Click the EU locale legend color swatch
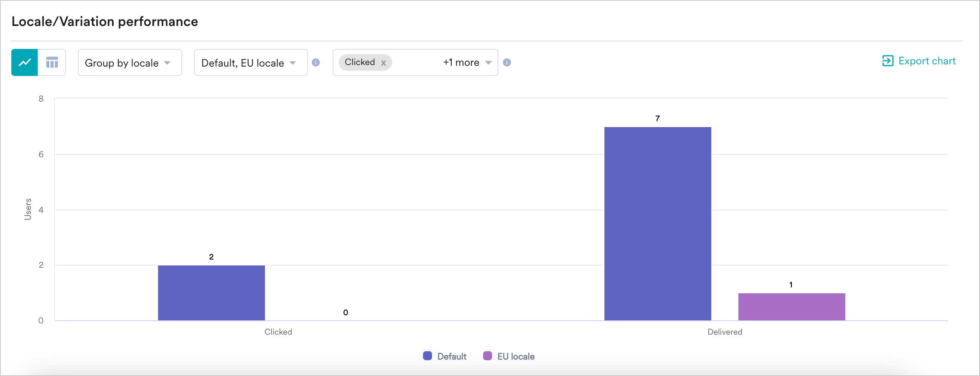This screenshot has width=980, height=376. tap(487, 356)
